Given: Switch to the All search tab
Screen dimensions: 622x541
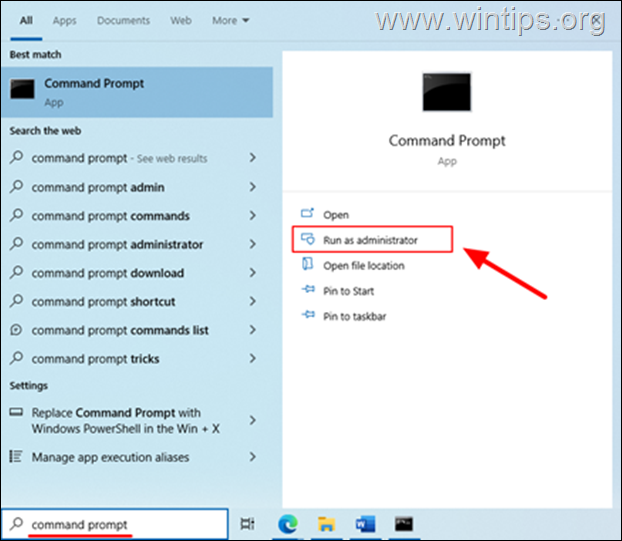Looking at the screenshot, I should point(26,21).
